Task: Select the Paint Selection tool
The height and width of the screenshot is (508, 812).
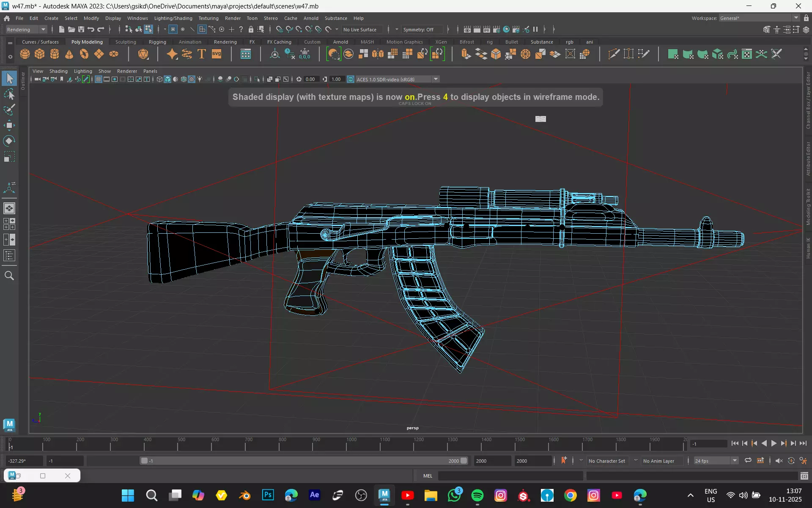Action: 9,110
